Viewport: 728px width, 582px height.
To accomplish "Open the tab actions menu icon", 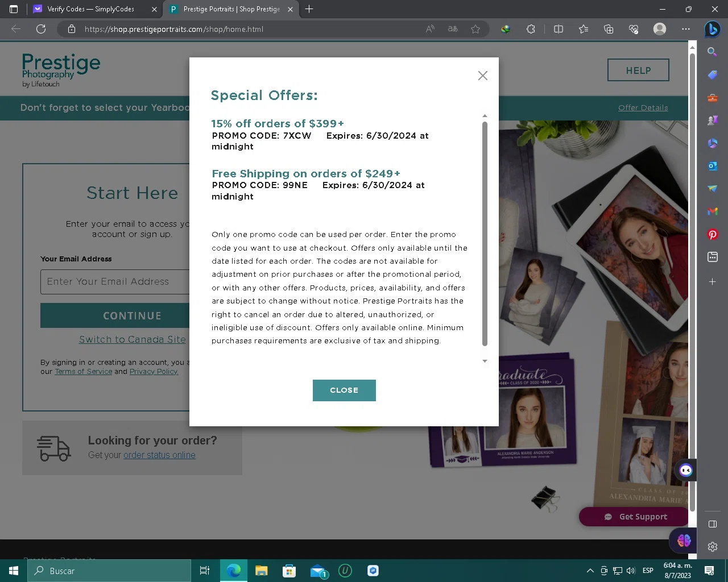I will (x=14, y=9).
